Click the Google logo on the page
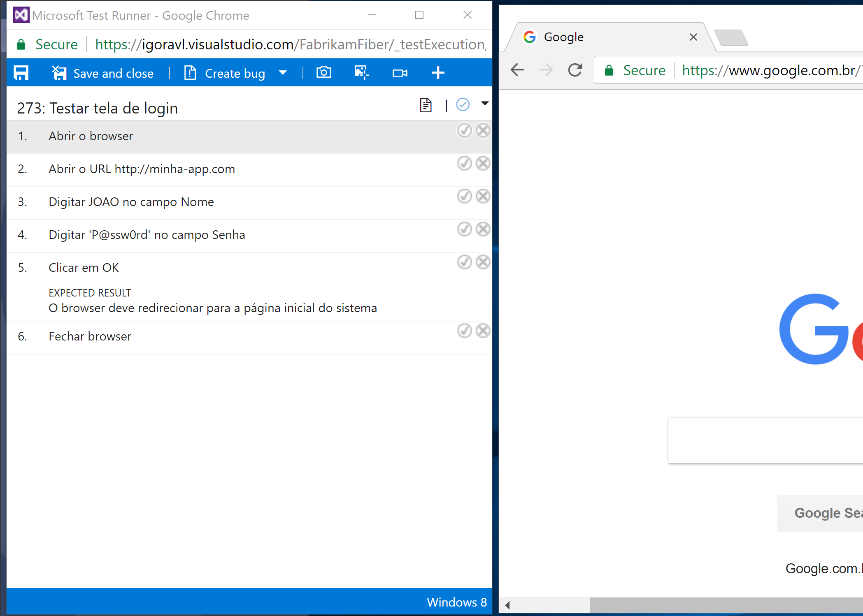 pyautogui.click(x=821, y=329)
